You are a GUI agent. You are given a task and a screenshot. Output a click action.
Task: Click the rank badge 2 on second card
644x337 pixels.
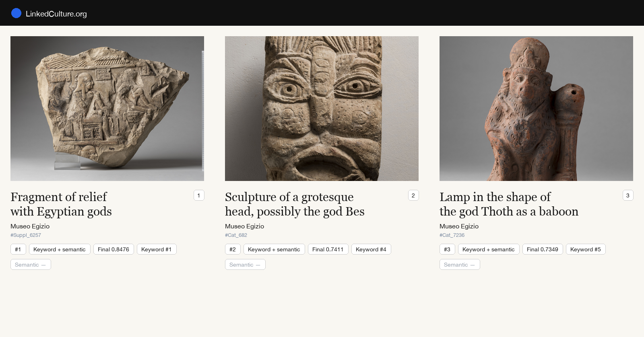413,195
